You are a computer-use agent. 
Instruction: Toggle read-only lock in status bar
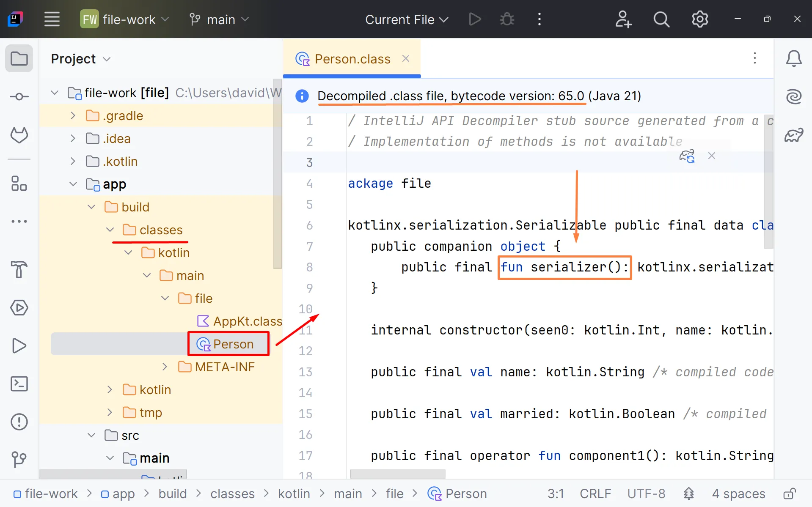pos(790,493)
